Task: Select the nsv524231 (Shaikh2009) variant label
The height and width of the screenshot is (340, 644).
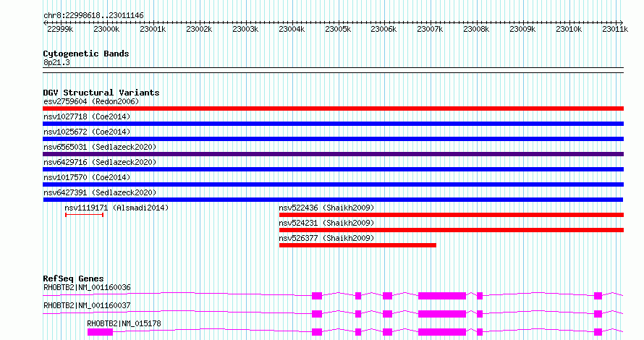Action: pos(326,223)
